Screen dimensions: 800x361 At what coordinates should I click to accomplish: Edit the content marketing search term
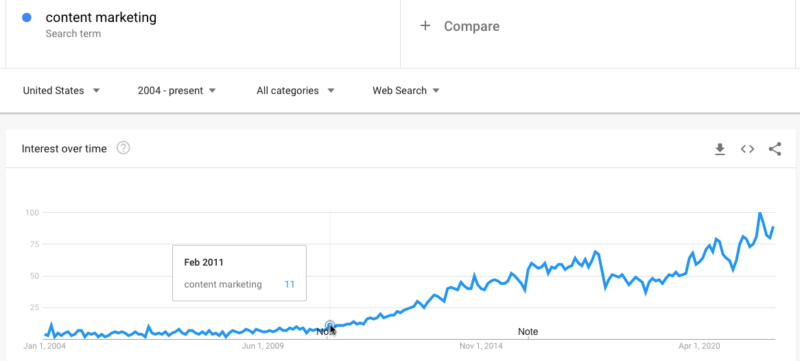pyautogui.click(x=101, y=17)
